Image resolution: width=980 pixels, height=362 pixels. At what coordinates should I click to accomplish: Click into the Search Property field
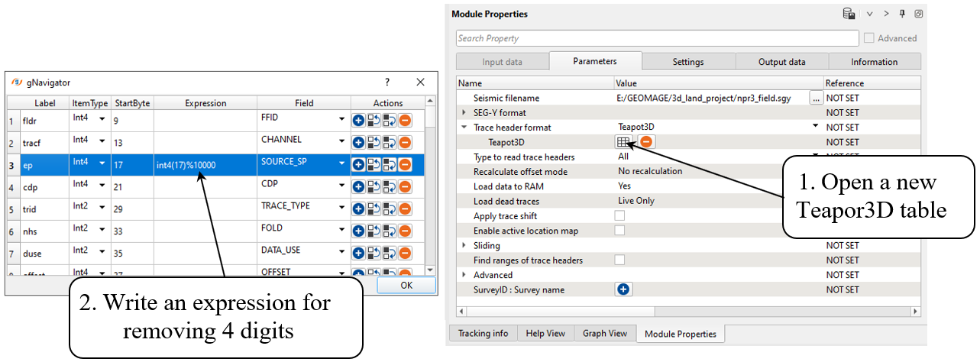click(x=657, y=38)
